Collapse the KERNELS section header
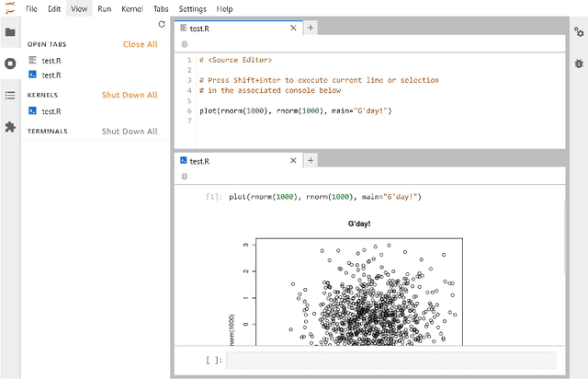Screen dimensions: 588x379 (x=43, y=95)
